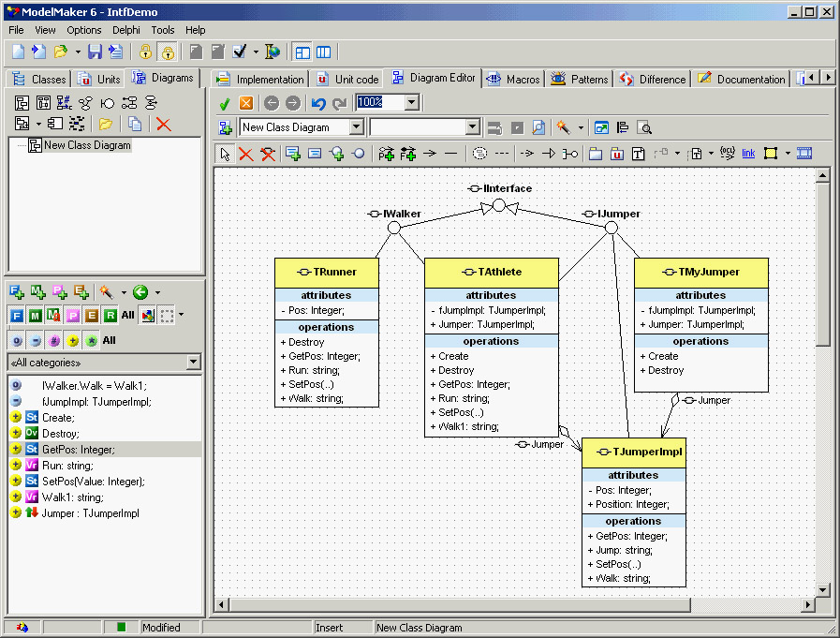Image resolution: width=840 pixels, height=638 pixels.
Task: Select the arrow pointer tool
Action: (225, 154)
